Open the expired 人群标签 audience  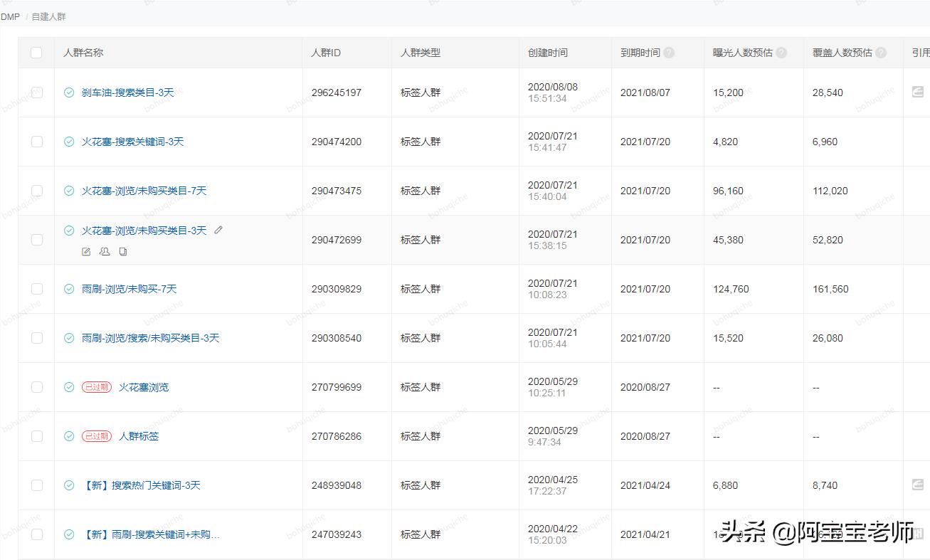[x=139, y=436]
